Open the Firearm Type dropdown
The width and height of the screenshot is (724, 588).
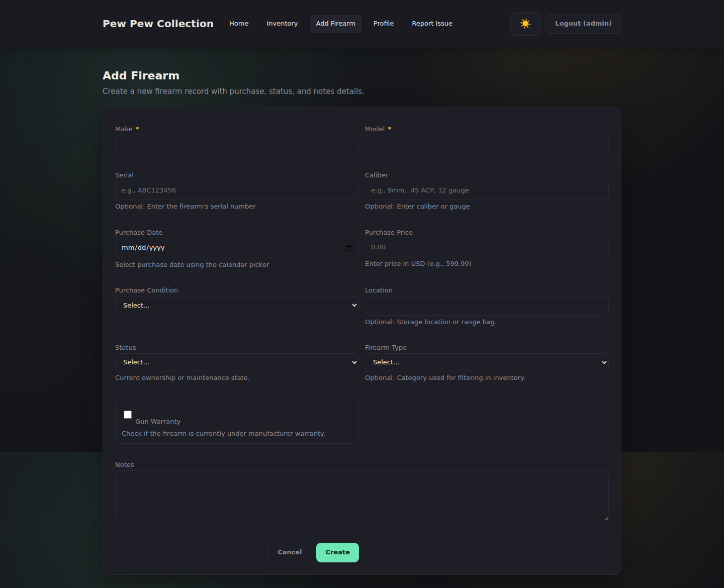pyautogui.click(x=486, y=362)
